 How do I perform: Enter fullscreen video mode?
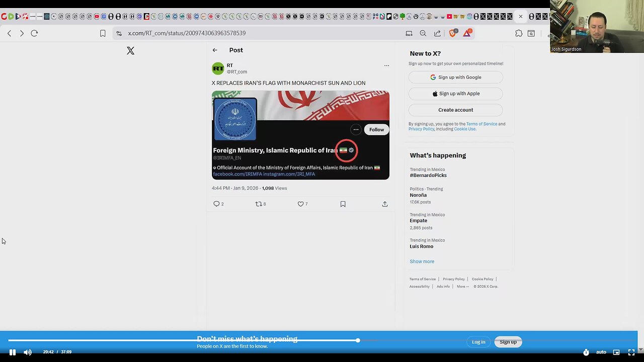tap(631, 352)
